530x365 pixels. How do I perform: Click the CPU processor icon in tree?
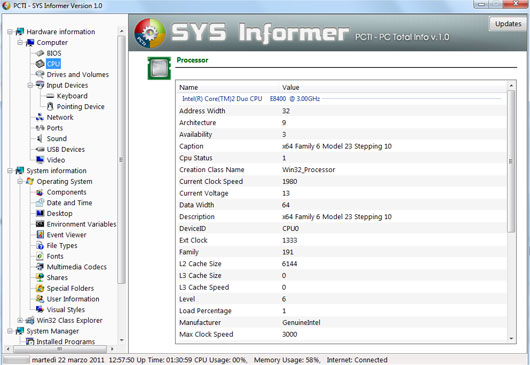point(40,64)
